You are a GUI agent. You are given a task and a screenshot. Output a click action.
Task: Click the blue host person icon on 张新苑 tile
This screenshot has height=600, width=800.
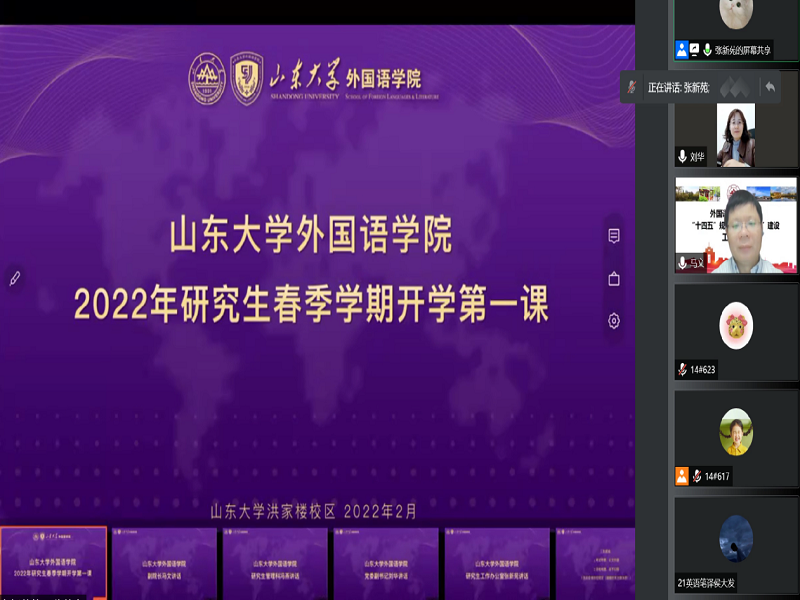click(682, 49)
